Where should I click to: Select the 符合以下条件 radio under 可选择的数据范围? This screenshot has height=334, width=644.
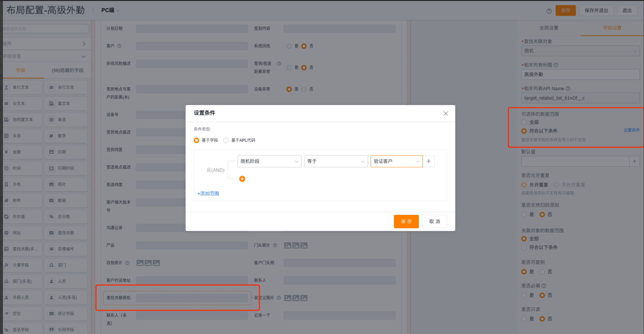(x=524, y=131)
